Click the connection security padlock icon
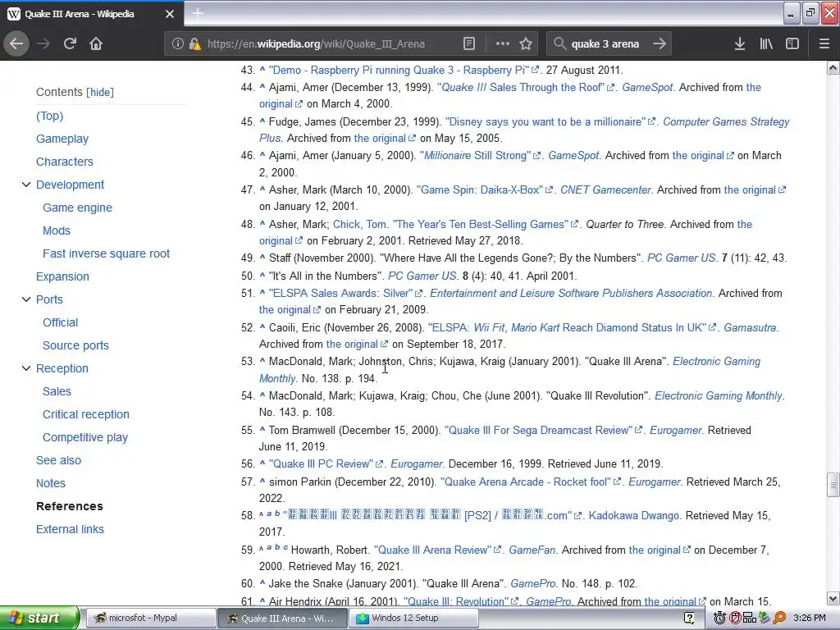Screen dimensions: 840x630 tap(194, 44)
